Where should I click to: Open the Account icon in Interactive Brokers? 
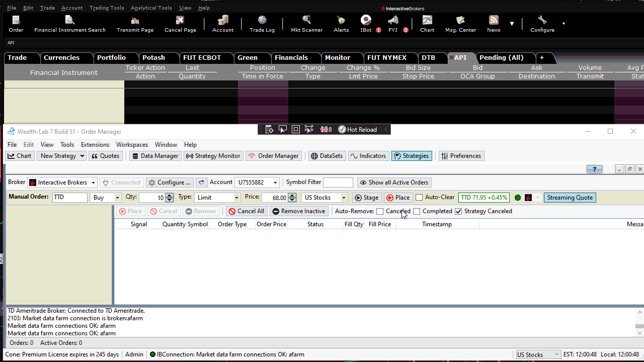click(223, 23)
